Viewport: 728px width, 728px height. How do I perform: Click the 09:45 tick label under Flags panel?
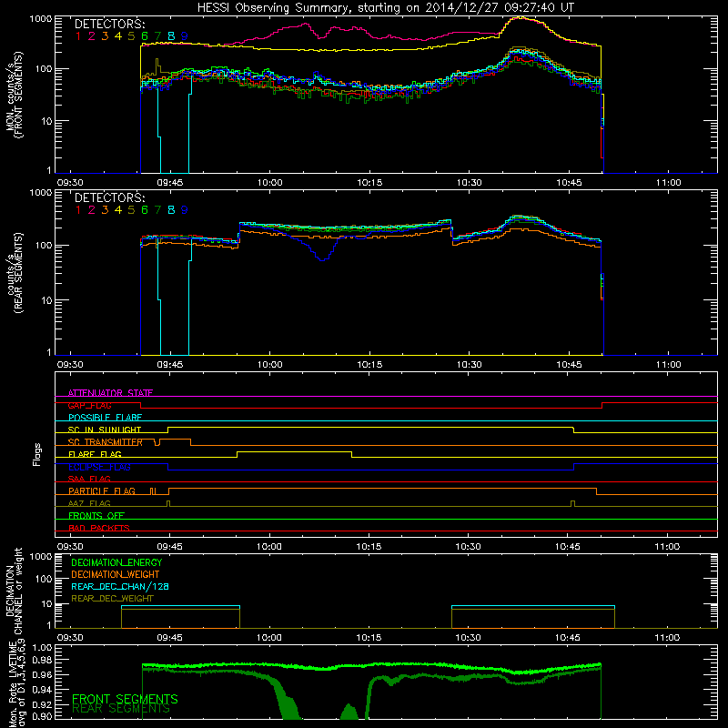coord(169,547)
